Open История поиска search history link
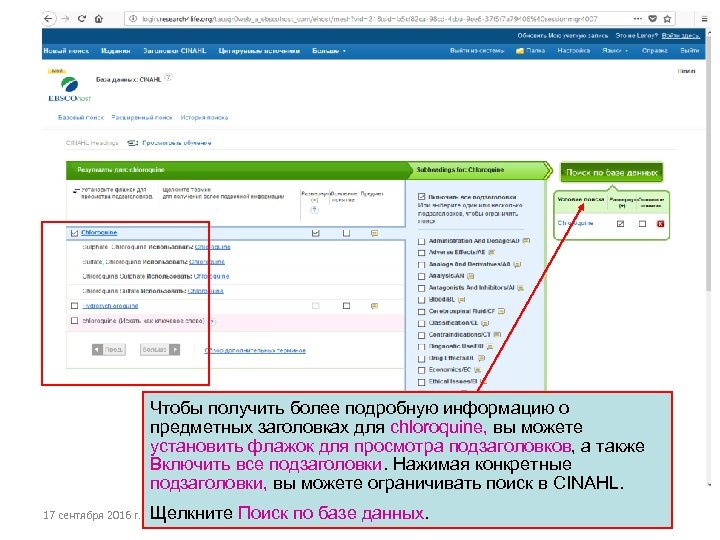Viewport: 720px width, 540px height. pos(204,118)
